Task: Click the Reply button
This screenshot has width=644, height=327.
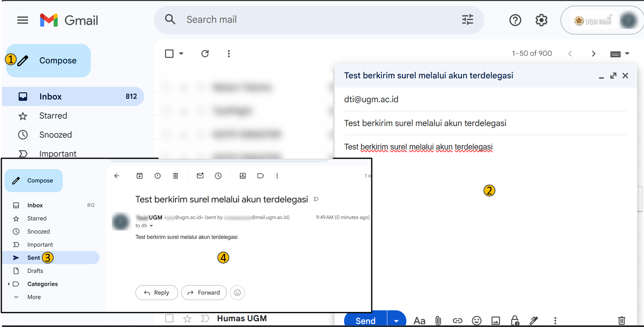Action: pos(157,293)
